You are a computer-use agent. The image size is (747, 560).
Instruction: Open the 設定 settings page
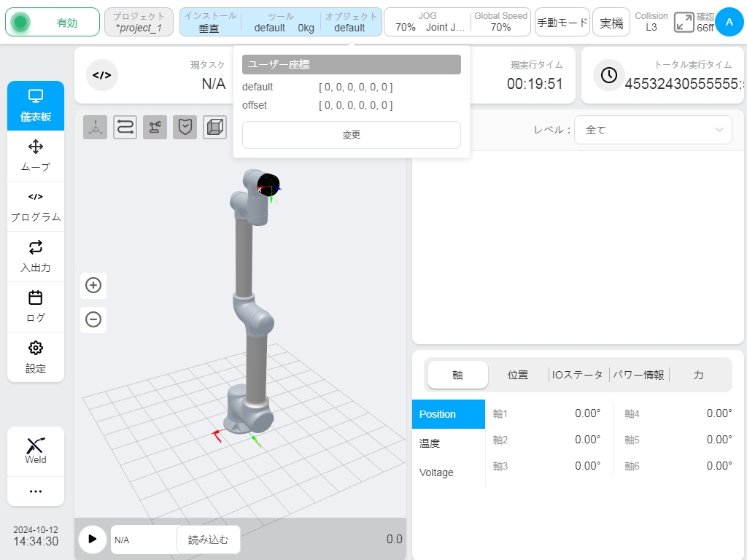point(36,357)
